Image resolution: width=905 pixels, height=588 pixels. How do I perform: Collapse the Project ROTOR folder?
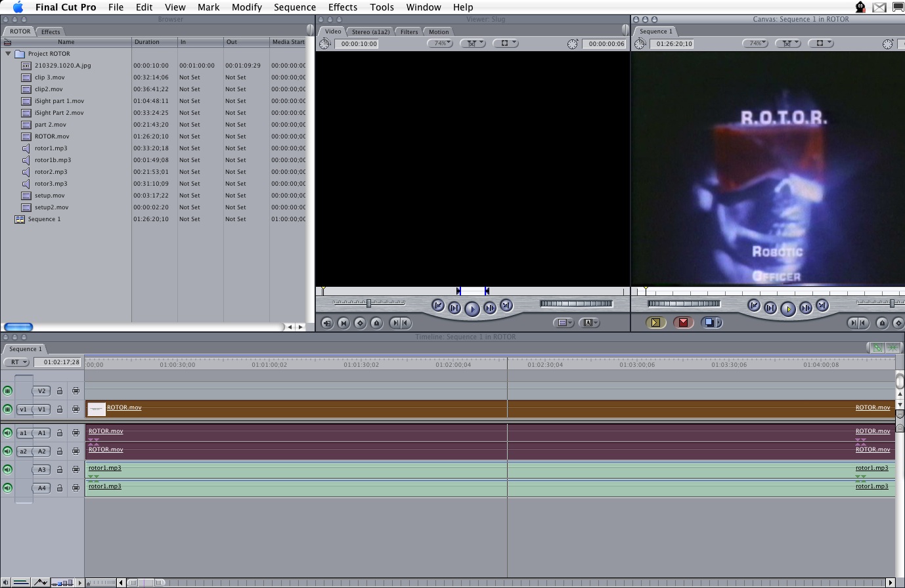[x=8, y=54]
